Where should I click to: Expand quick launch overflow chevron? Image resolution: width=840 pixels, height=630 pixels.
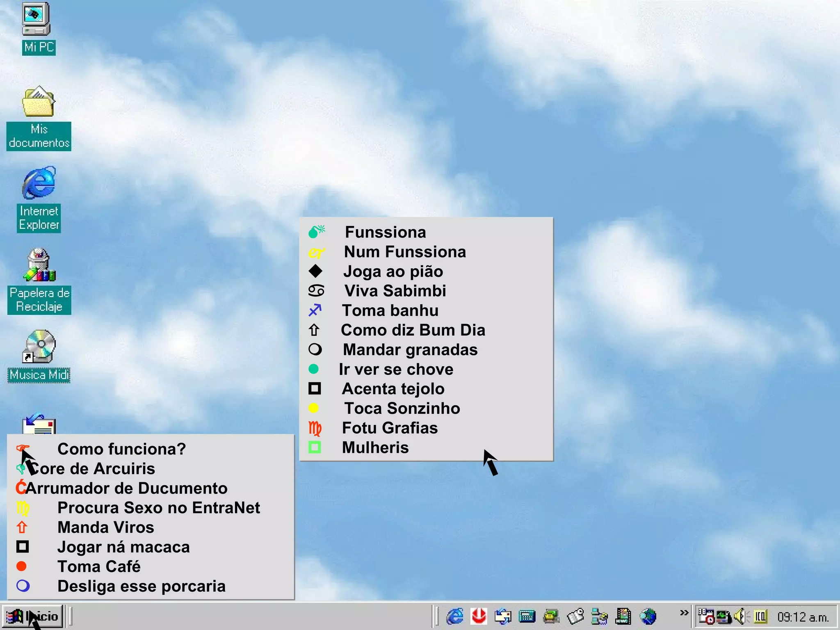coord(684,613)
